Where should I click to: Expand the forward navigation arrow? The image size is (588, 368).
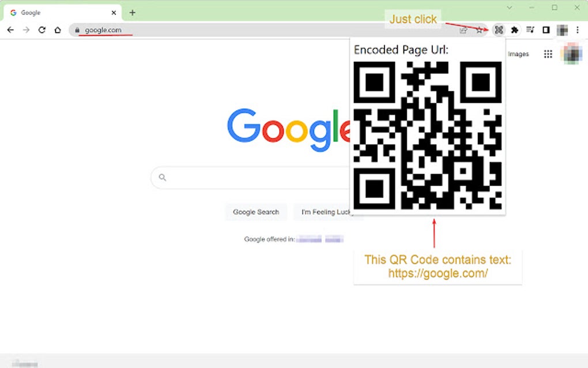point(26,30)
